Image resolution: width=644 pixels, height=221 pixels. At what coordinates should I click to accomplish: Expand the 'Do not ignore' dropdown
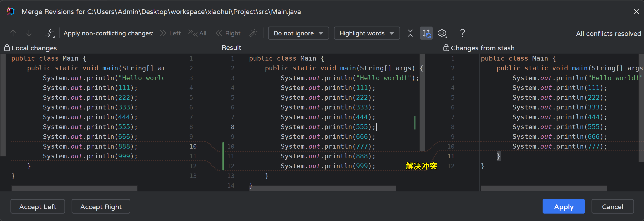click(x=298, y=33)
